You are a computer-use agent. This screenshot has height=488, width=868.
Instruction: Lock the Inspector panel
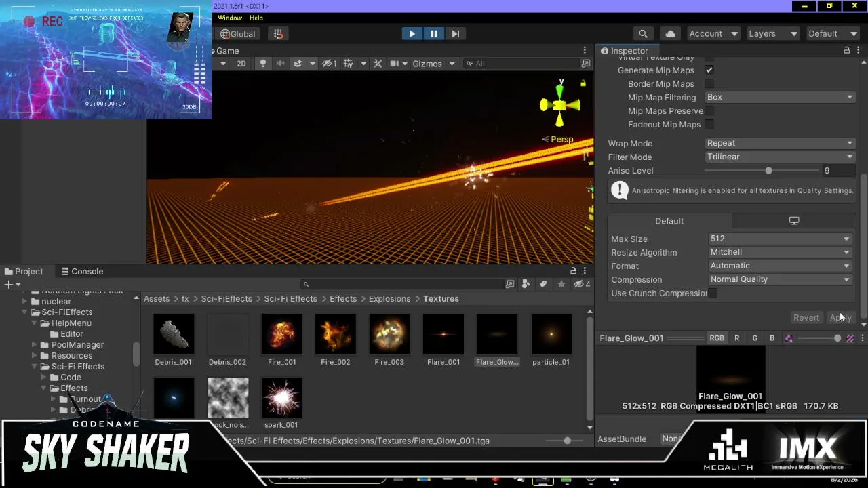pyautogui.click(x=846, y=51)
